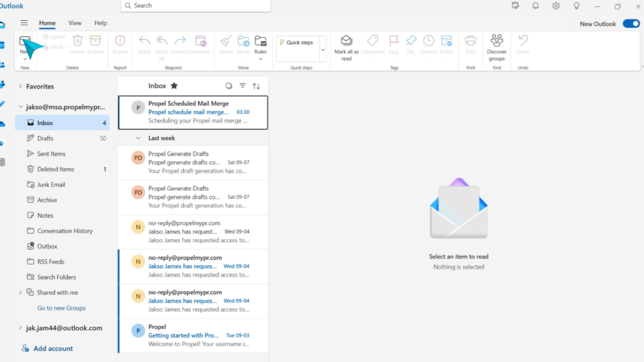Open the Sent Items folder
Viewport: 644px width, 362px height.
(x=62, y=154)
